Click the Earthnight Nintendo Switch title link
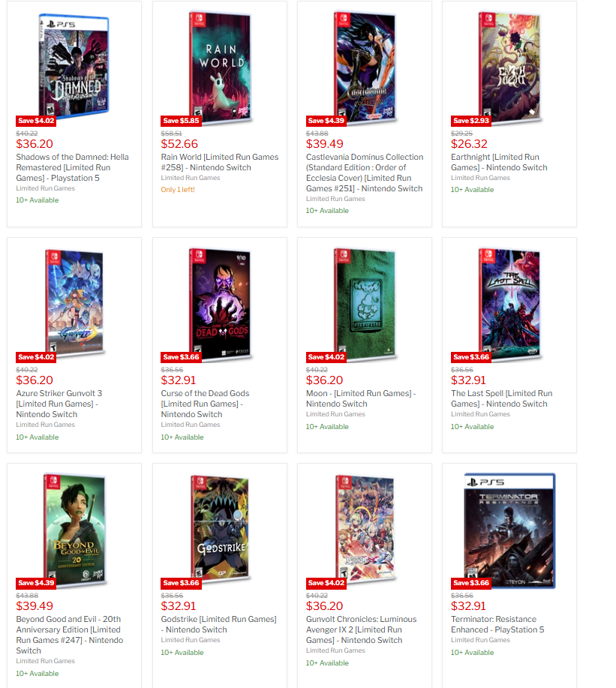Image resolution: width=616 pixels, height=688 pixels. point(499,162)
